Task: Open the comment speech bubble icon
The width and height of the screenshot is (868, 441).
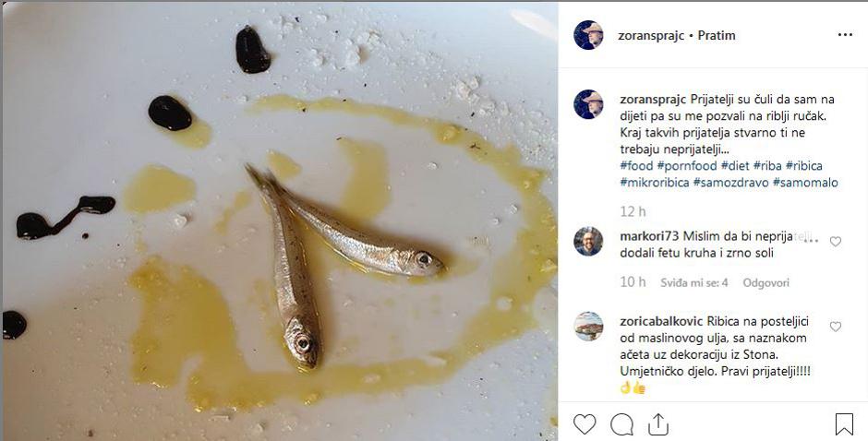Action: tap(621, 423)
